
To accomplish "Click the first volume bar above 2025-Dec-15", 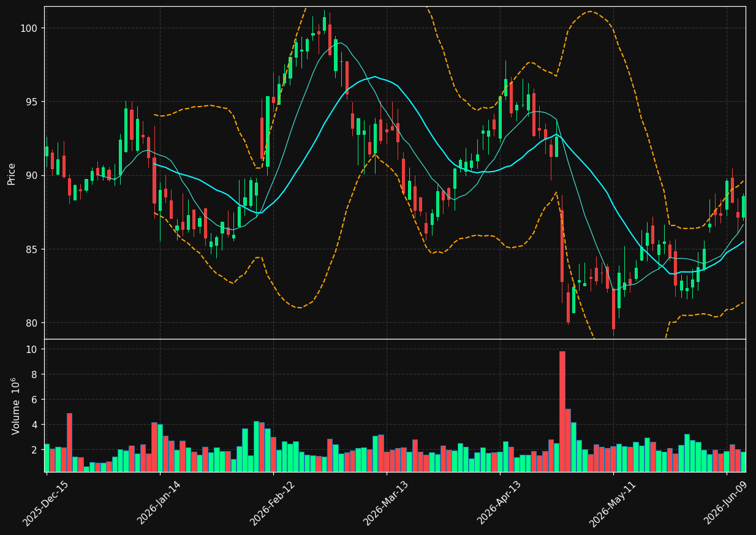I will (x=47, y=458).
